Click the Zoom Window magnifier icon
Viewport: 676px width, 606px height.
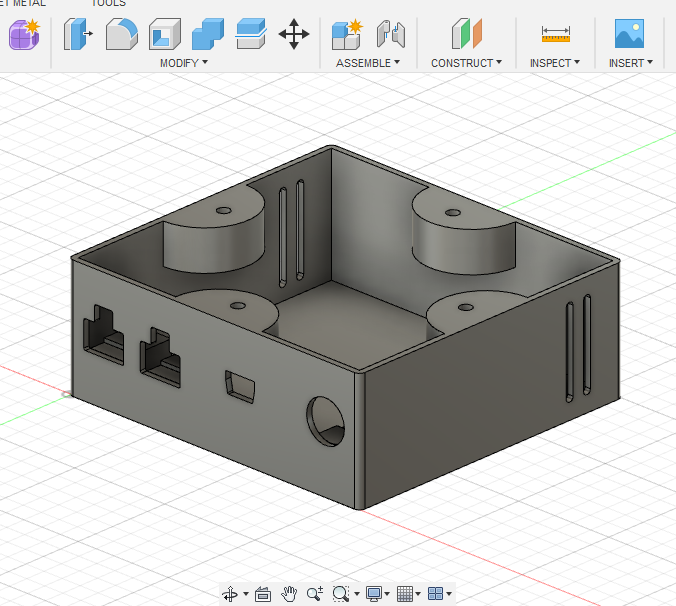(341, 594)
